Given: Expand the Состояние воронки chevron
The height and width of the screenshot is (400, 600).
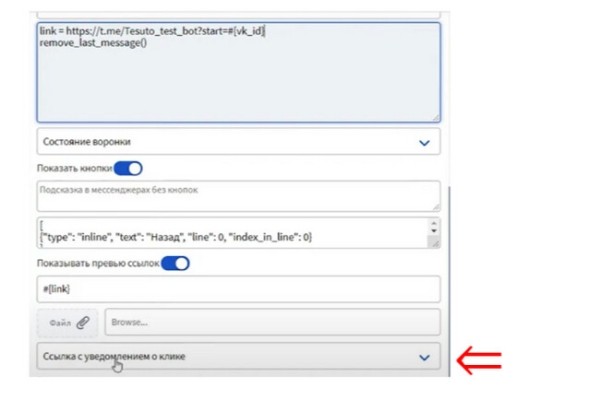Looking at the screenshot, I should (x=423, y=142).
